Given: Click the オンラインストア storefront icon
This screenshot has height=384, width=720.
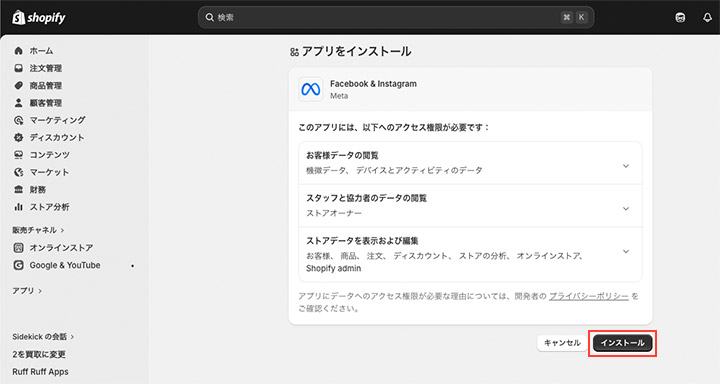Looking at the screenshot, I should coord(18,248).
